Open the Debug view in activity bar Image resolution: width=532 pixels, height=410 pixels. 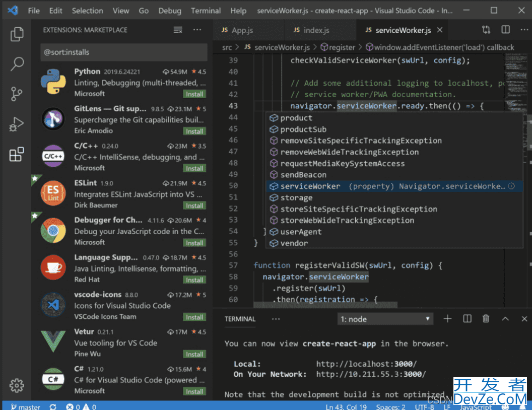[x=17, y=124]
